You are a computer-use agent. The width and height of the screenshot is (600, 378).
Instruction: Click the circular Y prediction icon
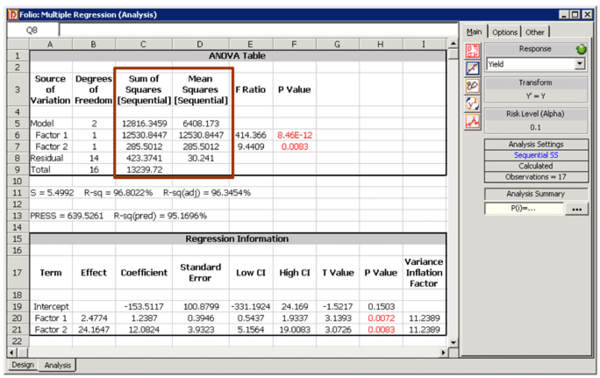pyautogui.click(x=473, y=104)
